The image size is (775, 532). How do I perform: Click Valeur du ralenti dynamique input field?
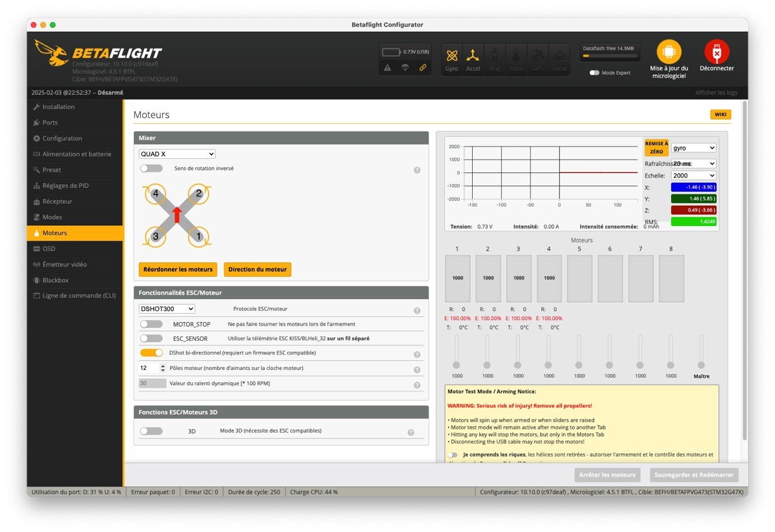[x=152, y=384]
